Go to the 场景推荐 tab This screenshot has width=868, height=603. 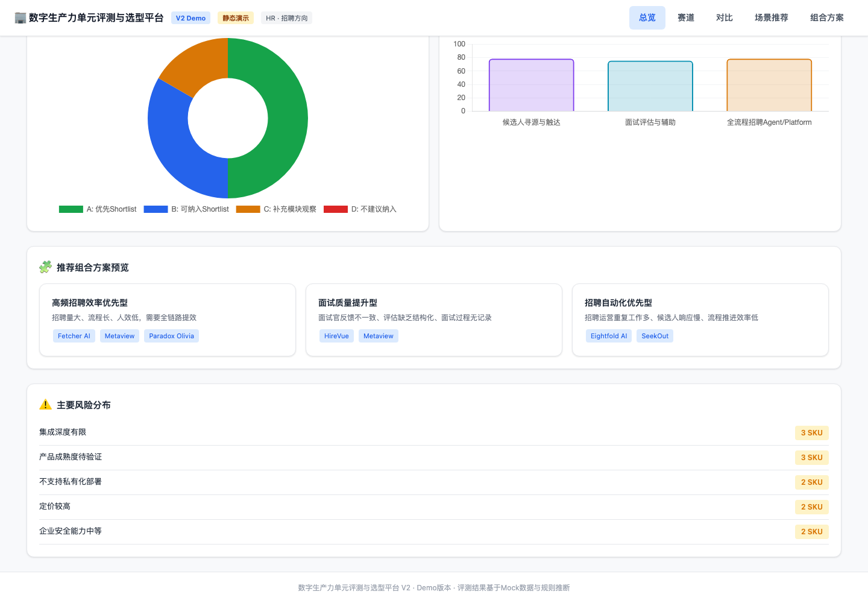(772, 18)
